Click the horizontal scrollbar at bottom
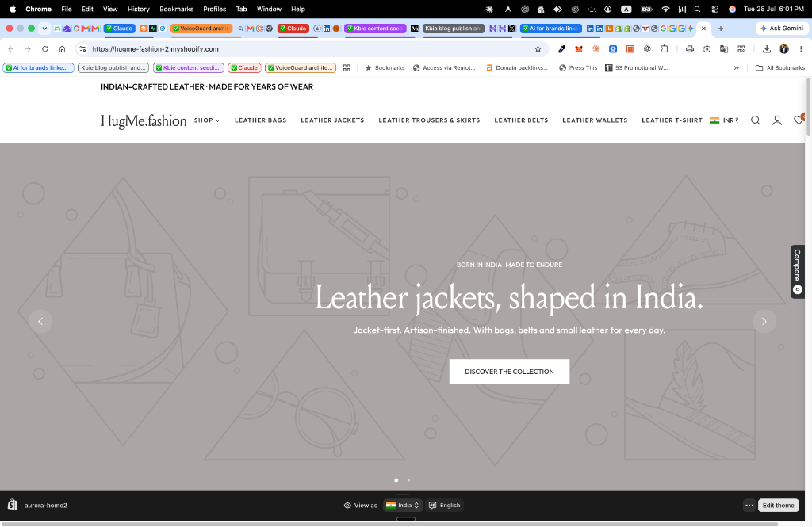Image resolution: width=812 pixels, height=527 pixels. point(389,524)
